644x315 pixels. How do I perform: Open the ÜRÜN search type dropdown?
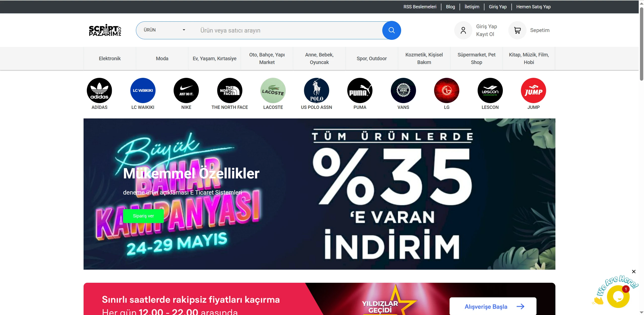[x=164, y=30]
